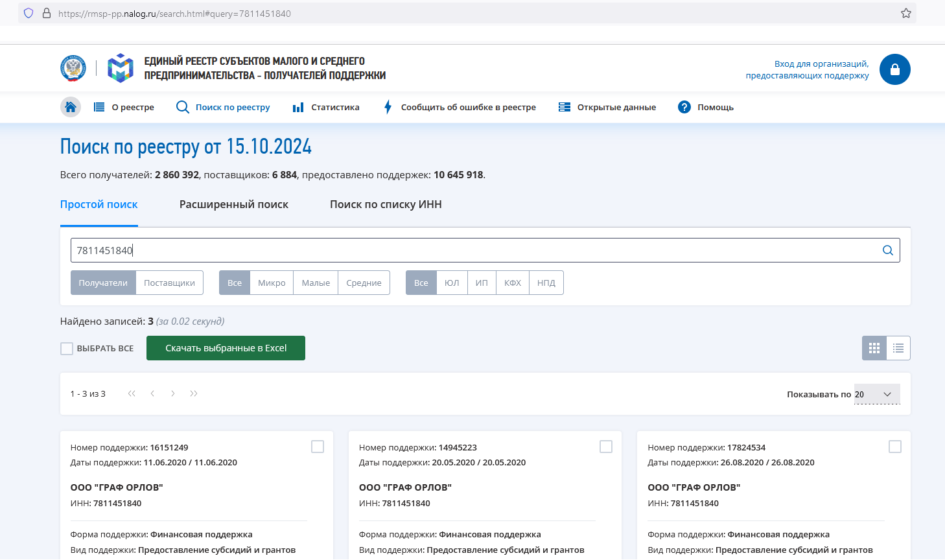Image resolution: width=945 pixels, height=560 pixels.
Task: Switch to grid view icon
Action: point(874,348)
